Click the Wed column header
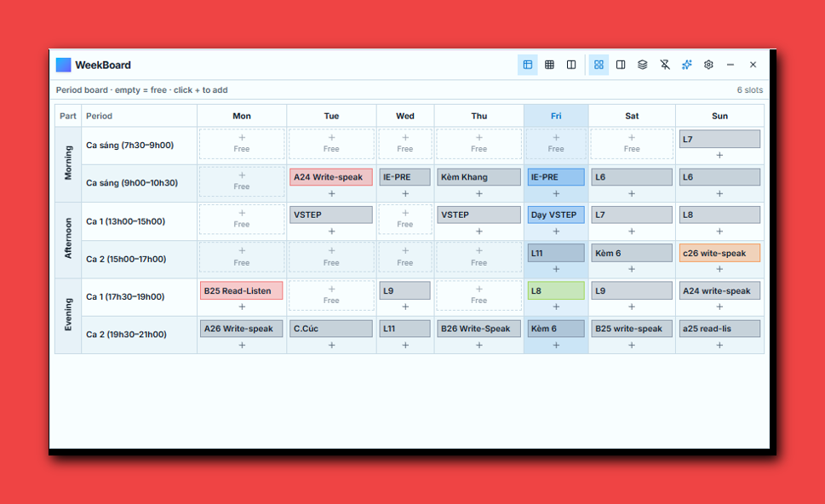 coord(405,116)
